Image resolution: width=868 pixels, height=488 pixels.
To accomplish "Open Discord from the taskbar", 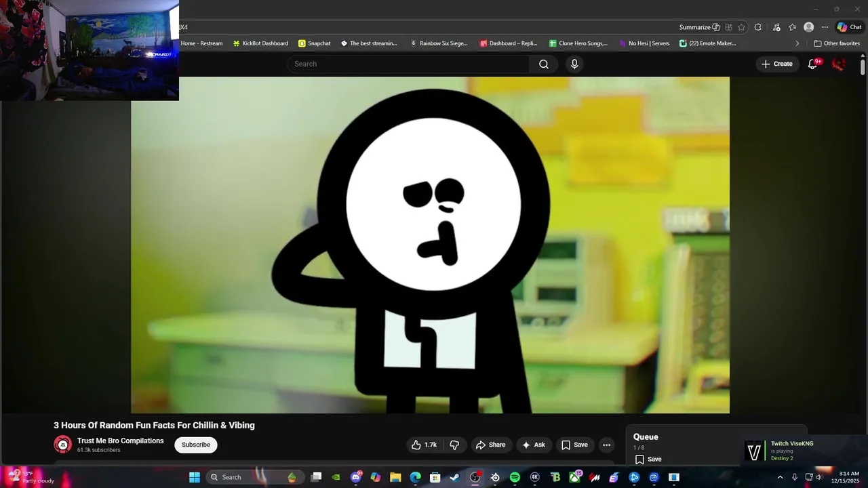I will (x=356, y=477).
